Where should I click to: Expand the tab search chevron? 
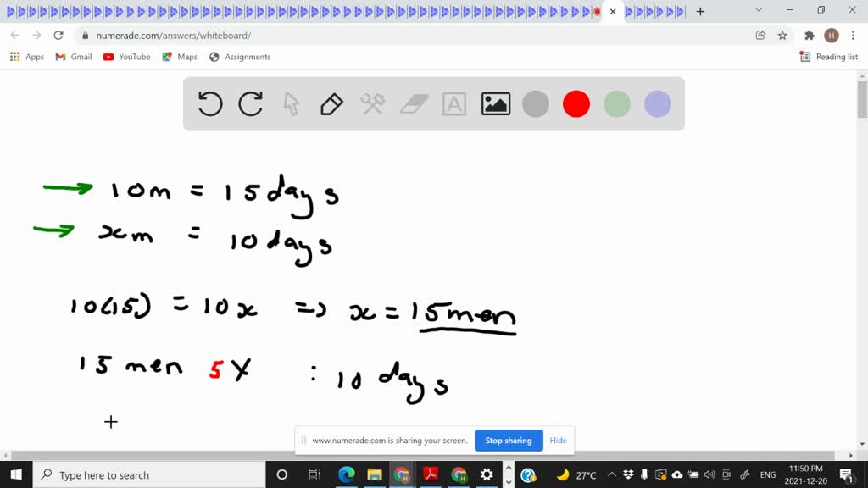click(759, 10)
